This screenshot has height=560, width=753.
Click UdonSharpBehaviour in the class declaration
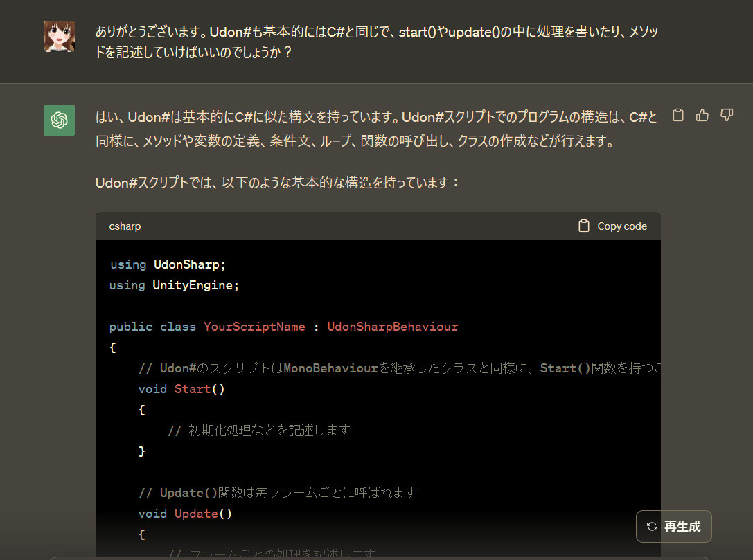pyautogui.click(x=392, y=327)
